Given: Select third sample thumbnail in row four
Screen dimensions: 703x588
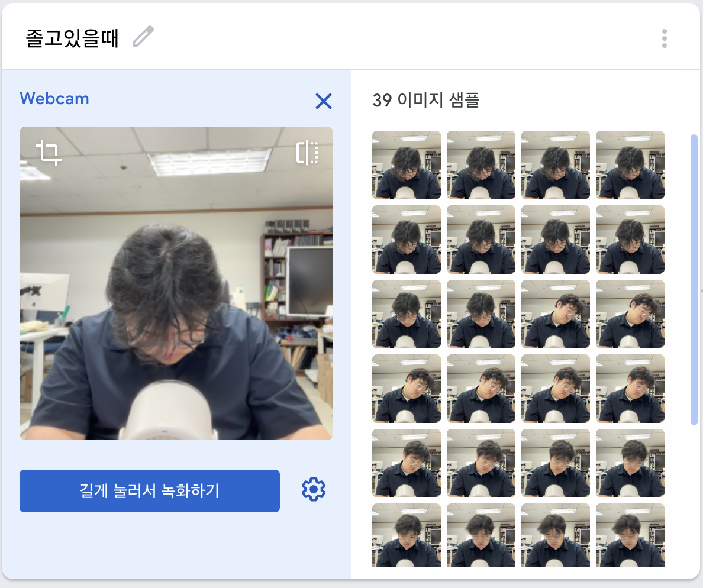Looking at the screenshot, I should click(x=556, y=389).
